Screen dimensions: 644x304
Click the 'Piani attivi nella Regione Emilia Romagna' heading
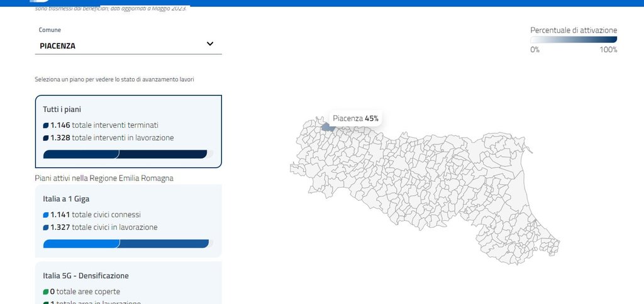pos(104,178)
